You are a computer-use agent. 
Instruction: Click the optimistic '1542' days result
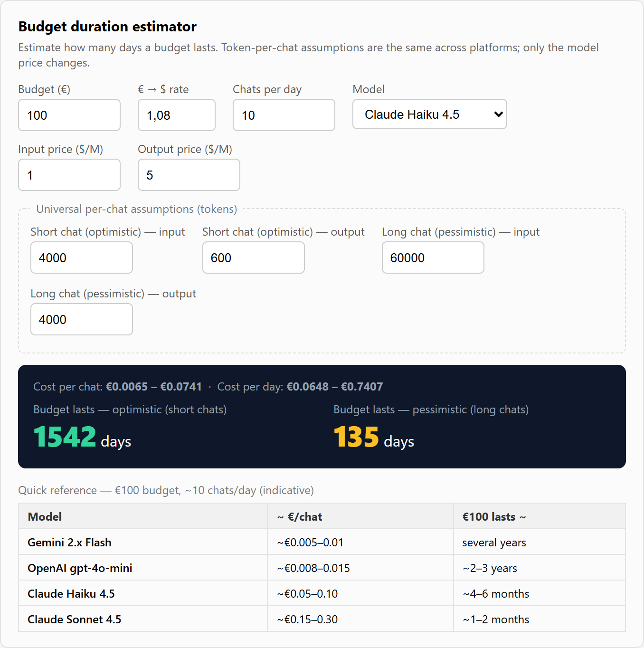pos(65,437)
